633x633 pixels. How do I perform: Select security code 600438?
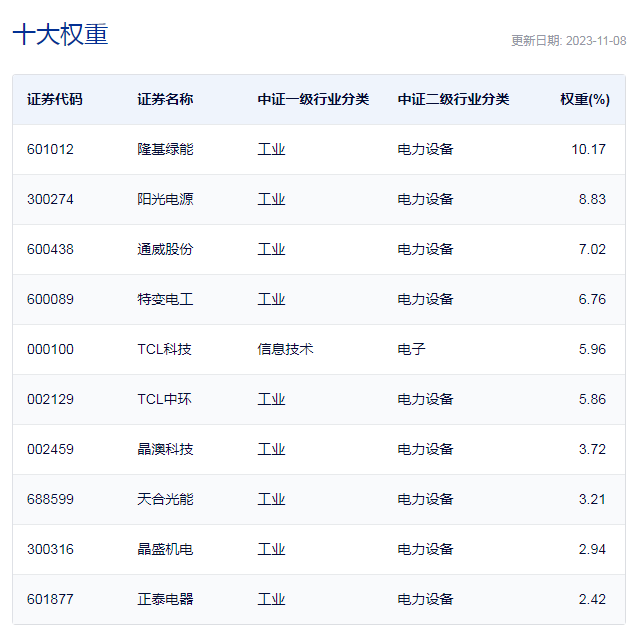[50, 249]
